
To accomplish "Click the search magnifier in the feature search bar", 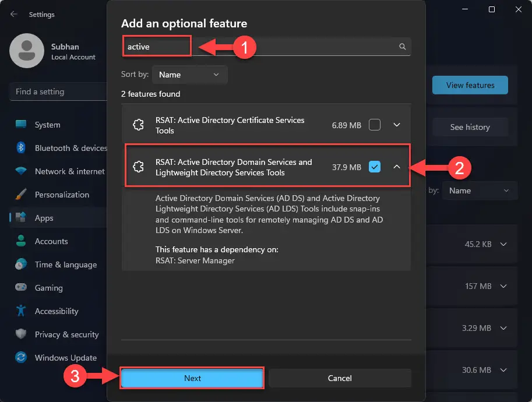I will [402, 46].
